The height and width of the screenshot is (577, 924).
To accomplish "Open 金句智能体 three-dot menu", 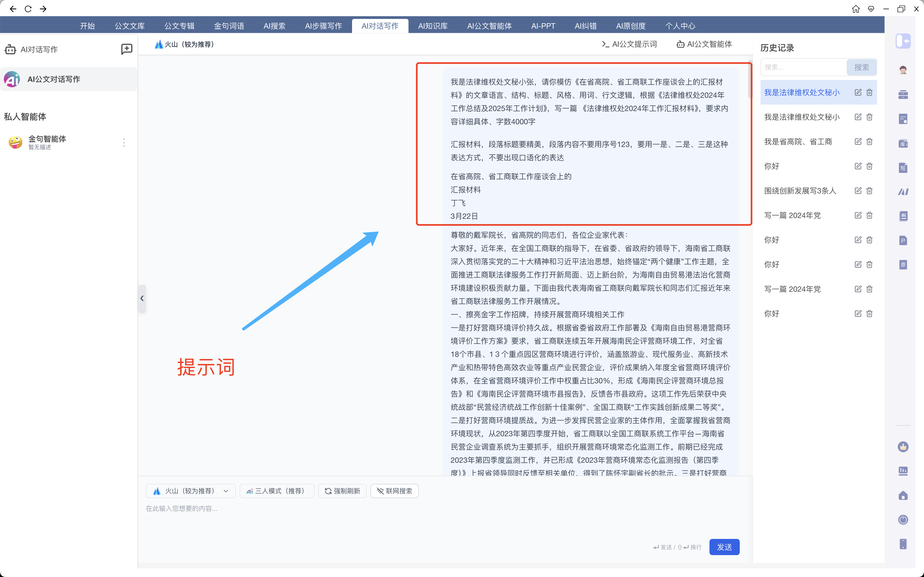I will click(124, 142).
